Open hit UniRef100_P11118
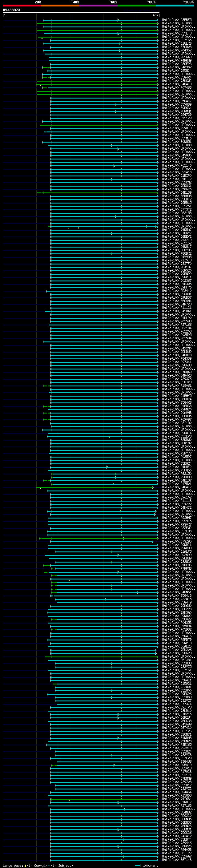The width and height of the screenshot is (197, 868). pos(177,501)
